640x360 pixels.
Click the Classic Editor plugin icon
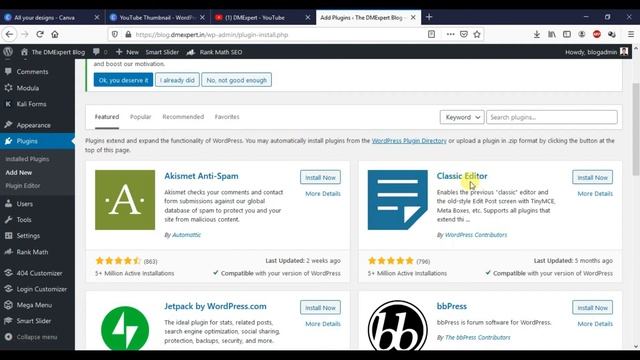tap(398, 200)
